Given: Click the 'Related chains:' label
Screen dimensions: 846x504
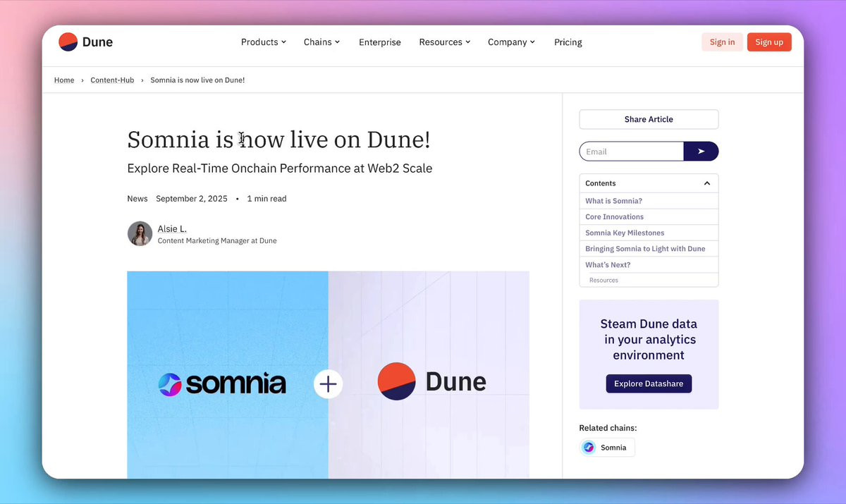Looking at the screenshot, I should pyautogui.click(x=608, y=428).
